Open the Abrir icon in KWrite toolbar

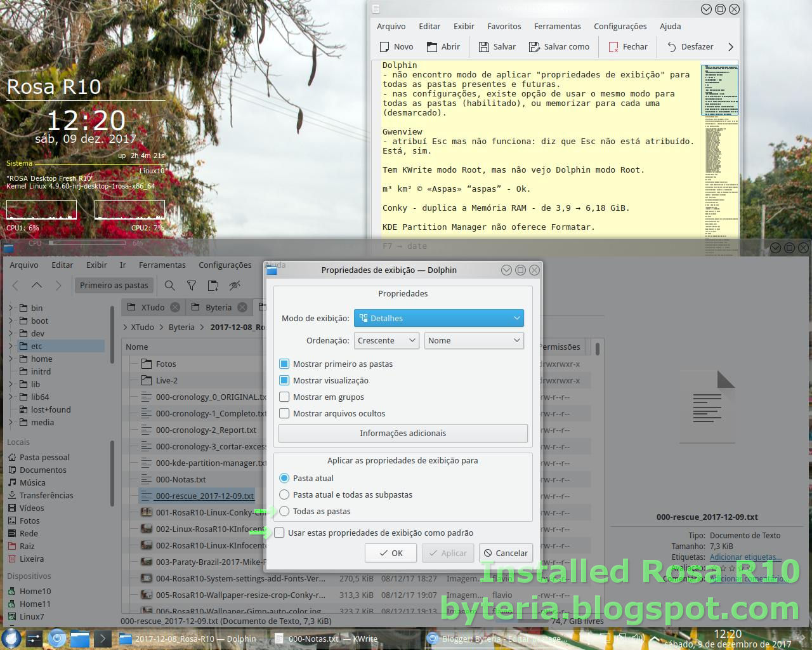443,46
